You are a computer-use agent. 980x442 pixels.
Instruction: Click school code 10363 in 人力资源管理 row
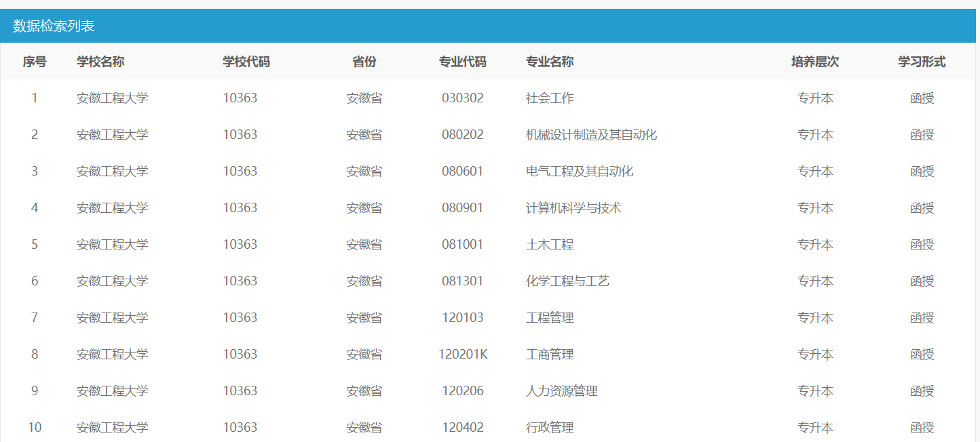click(x=240, y=391)
